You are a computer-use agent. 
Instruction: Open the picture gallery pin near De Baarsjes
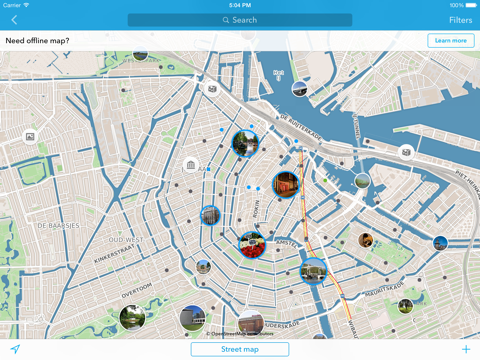pyautogui.click(x=30, y=136)
